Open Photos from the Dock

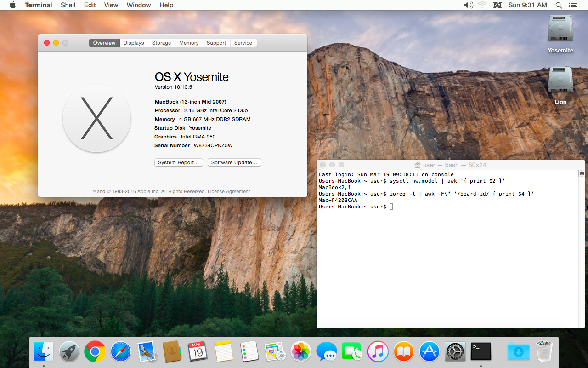click(x=301, y=352)
